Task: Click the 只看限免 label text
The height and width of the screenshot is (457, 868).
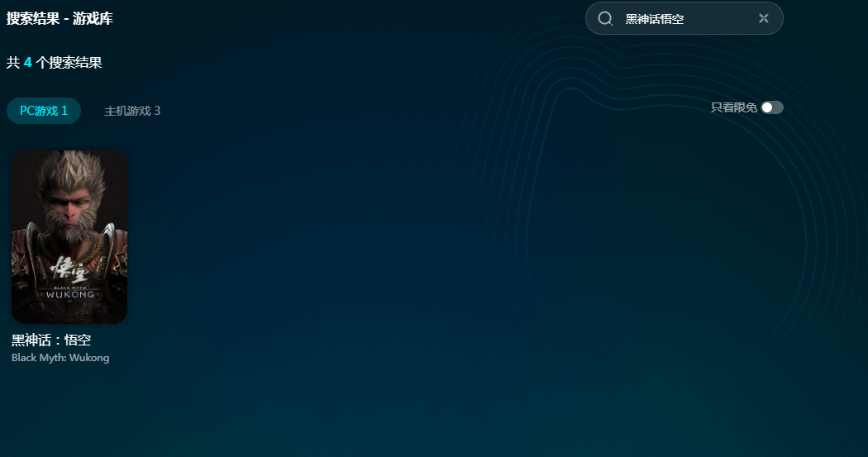Action: (733, 107)
